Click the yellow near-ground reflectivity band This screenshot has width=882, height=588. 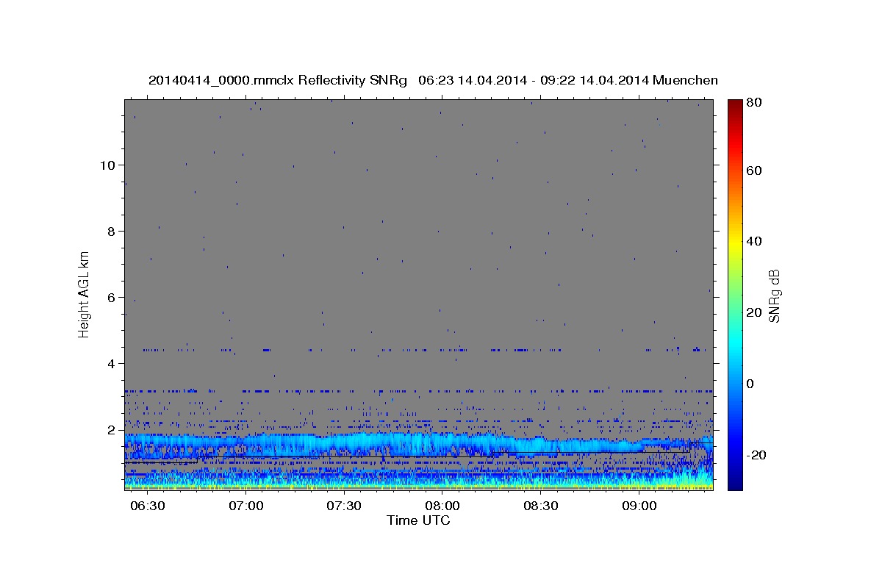tap(419, 486)
